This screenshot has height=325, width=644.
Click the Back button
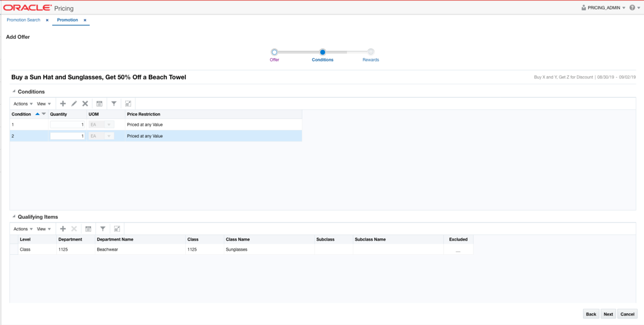point(591,314)
